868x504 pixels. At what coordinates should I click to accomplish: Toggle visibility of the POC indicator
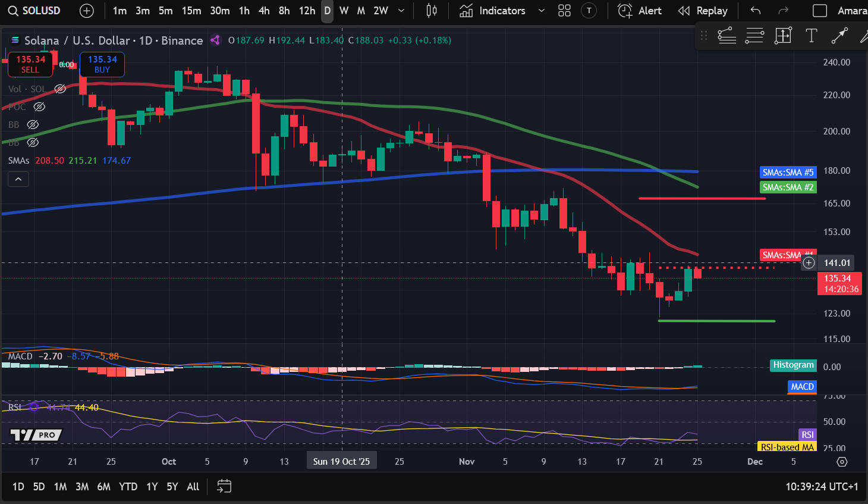[39, 107]
